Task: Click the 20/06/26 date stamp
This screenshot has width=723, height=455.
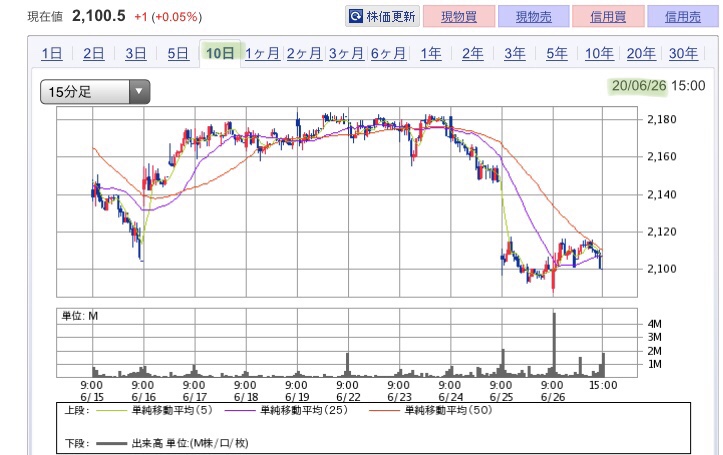Action: (639, 86)
